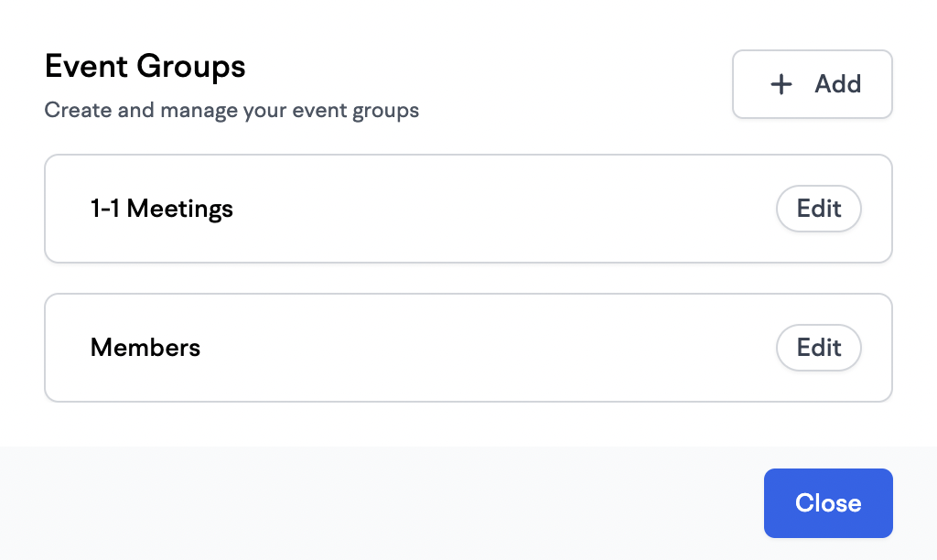Click the gray footer area left of Close
The height and width of the screenshot is (560, 937).
click(382, 503)
